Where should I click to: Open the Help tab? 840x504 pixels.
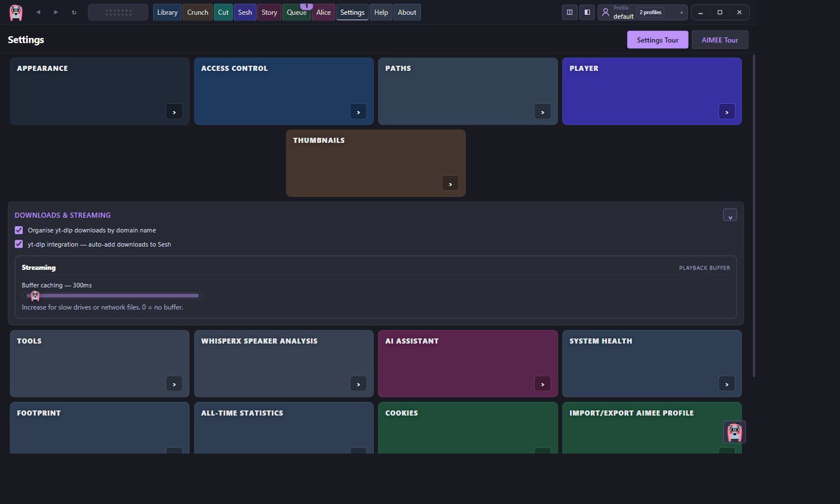pos(381,12)
